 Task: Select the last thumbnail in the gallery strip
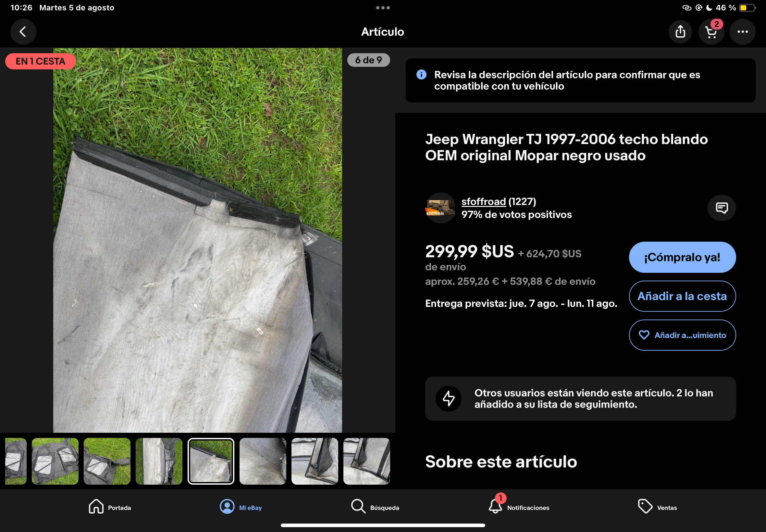click(366, 461)
